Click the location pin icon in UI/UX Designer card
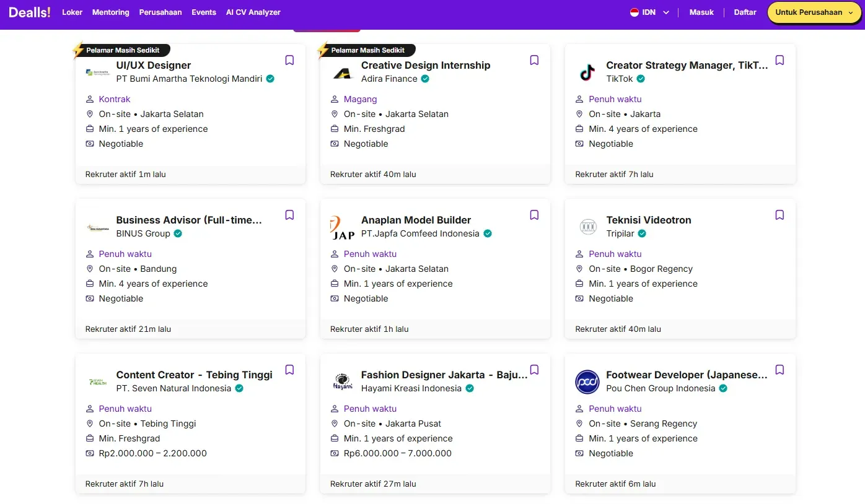 click(90, 114)
